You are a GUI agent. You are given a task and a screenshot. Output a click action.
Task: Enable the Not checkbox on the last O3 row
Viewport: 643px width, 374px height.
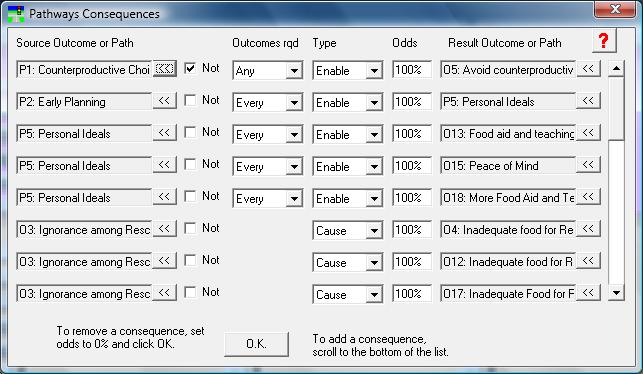point(190,292)
